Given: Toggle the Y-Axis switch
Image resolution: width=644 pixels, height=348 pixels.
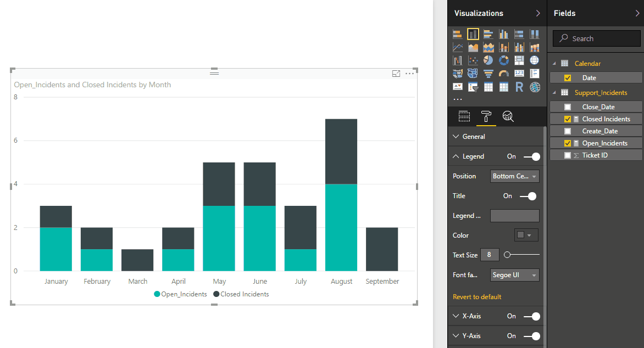Looking at the screenshot, I should click(x=532, y=336).
